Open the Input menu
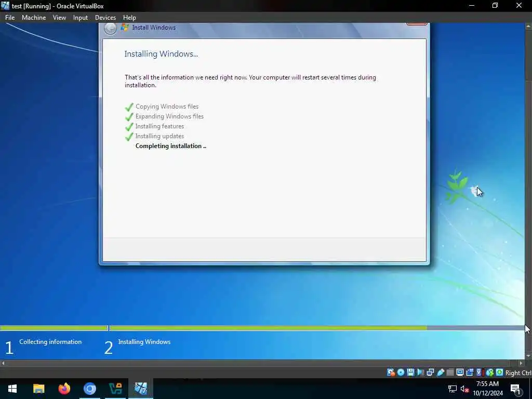The height and width of the screenshot is (399, 532). click(x=81, y=18)
